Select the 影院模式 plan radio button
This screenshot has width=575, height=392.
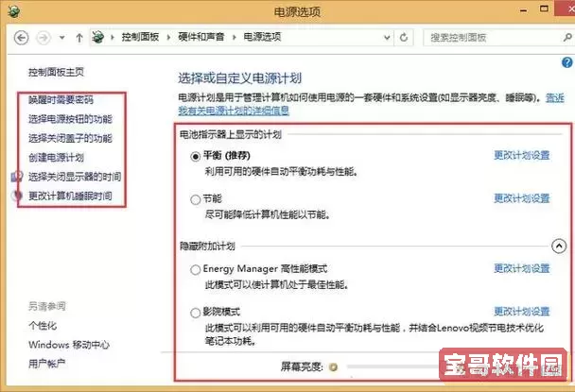tap(195, 314)
